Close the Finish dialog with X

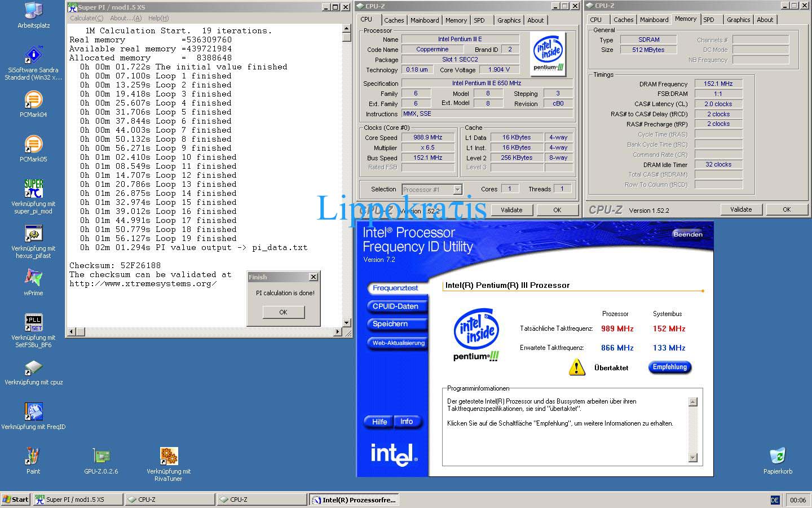tap(314, 277)
